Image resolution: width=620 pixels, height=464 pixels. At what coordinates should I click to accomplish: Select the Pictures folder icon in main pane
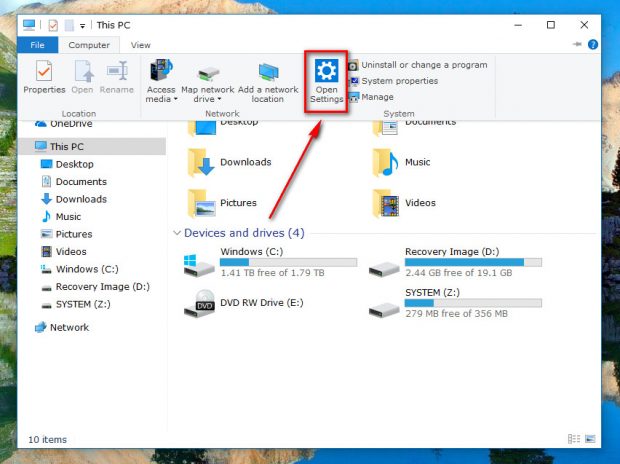pyautogui.click(x=202, y=203)
